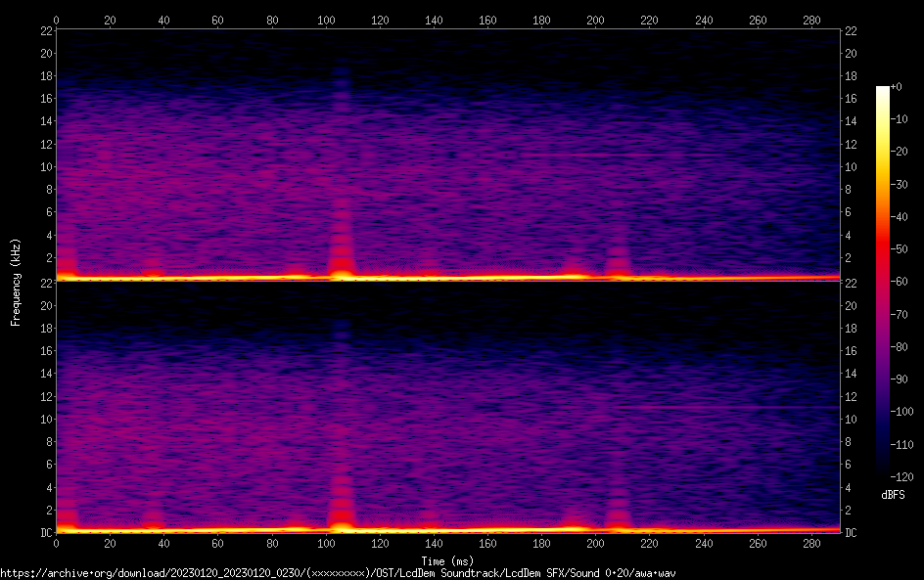924x580 pixels.
Task: Click the 0 ms tick on top time axis
Action: pos(56,19)
